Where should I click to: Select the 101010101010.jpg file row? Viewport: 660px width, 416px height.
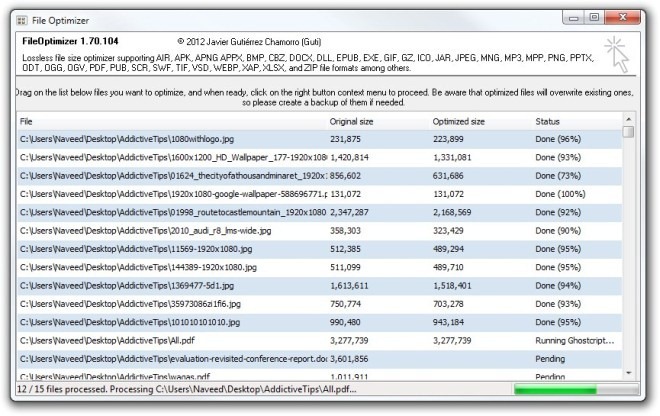pyautogui.click(x=319, y=322)
